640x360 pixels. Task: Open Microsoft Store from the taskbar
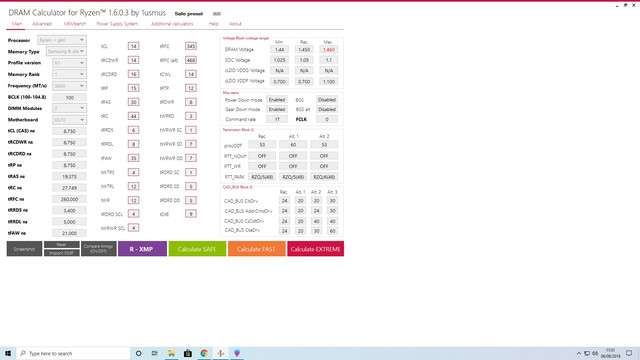click(x=188, y=353)
